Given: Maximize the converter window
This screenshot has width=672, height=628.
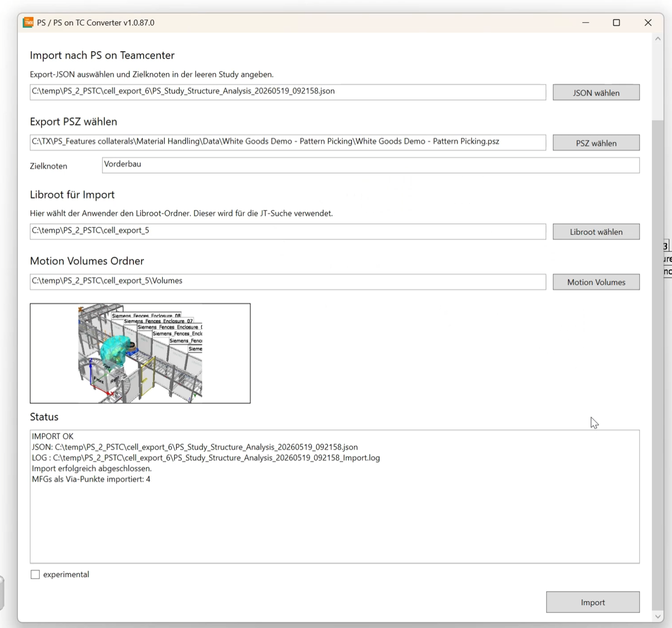Looking at the screenshot, I should pos(616,22).
